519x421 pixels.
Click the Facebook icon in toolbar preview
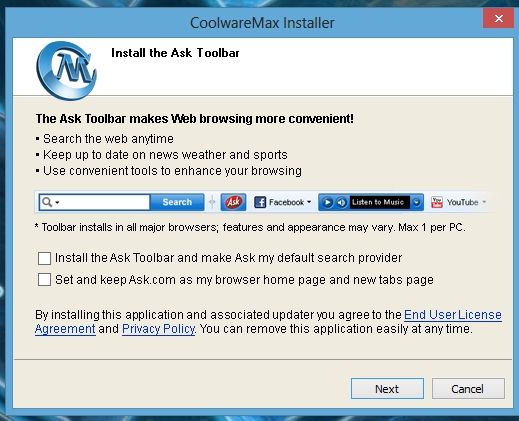(260, 202)
